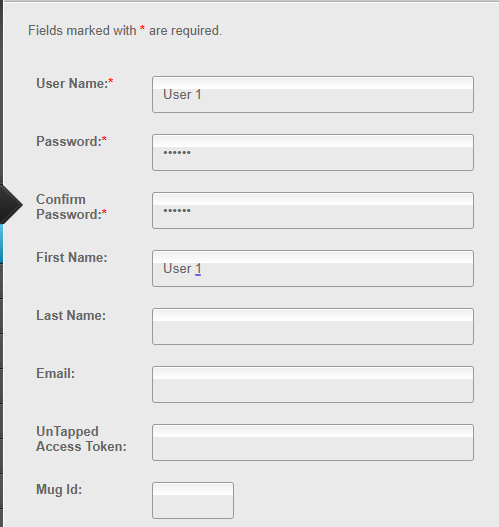Click the "Fields marked with * are required" note
499x527 pixels.
[x=125, y=31]
